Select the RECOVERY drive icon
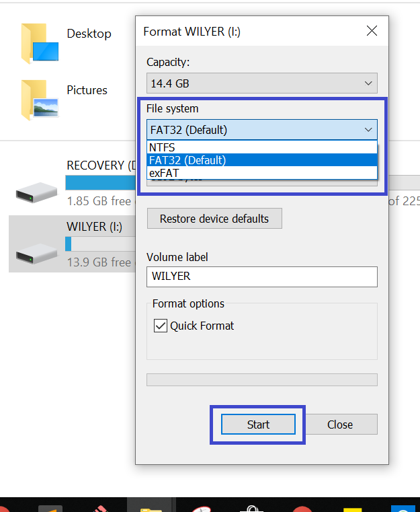 [x=36, y=192]
